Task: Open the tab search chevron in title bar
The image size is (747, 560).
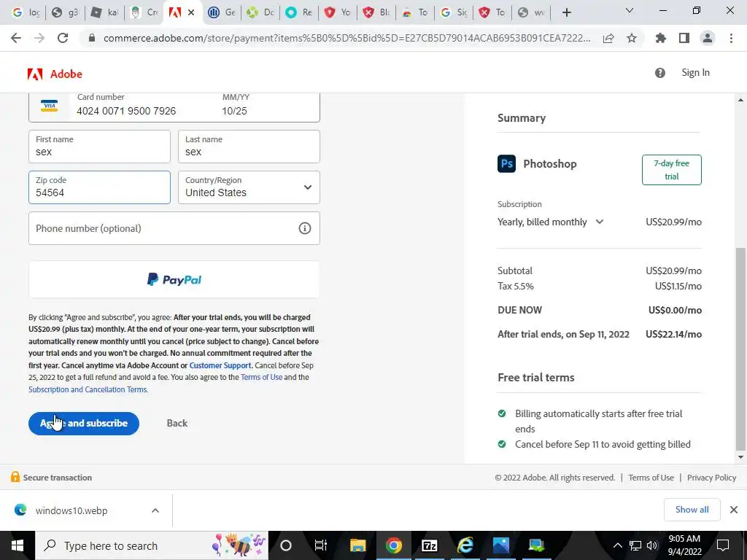Action: click(630, 11)
